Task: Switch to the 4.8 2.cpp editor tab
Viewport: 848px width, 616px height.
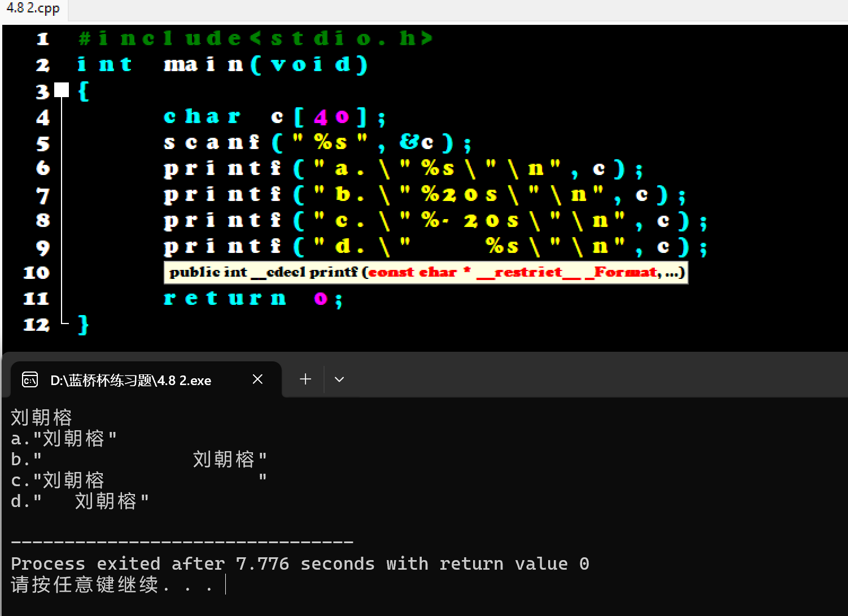Action: (x=33, y=10)
